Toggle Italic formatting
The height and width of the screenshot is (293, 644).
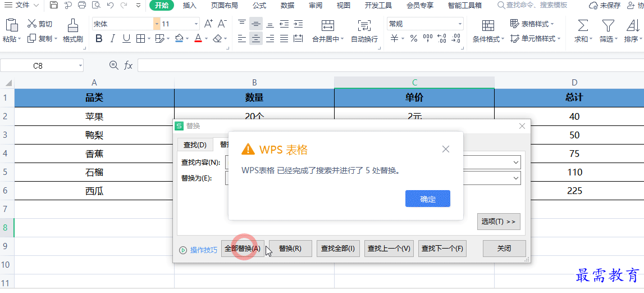pyautogui.click(x=112, y=39)
